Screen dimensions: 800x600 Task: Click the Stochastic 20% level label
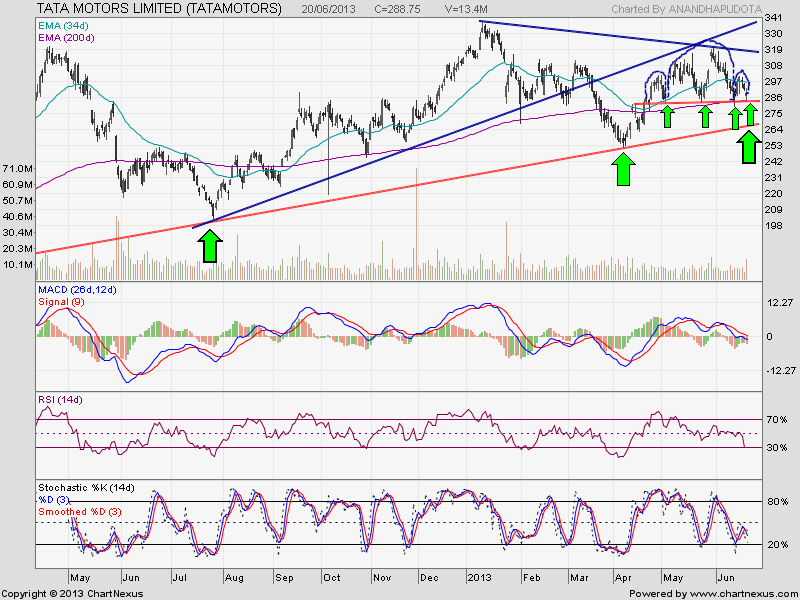click(778, 544)
